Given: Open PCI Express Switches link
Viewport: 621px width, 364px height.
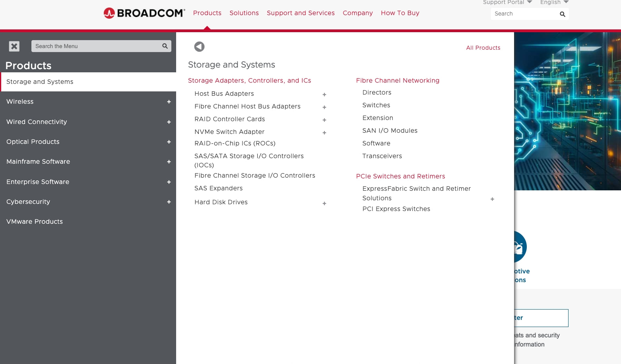Looking at the screenshot, I should tap(396, 209).
